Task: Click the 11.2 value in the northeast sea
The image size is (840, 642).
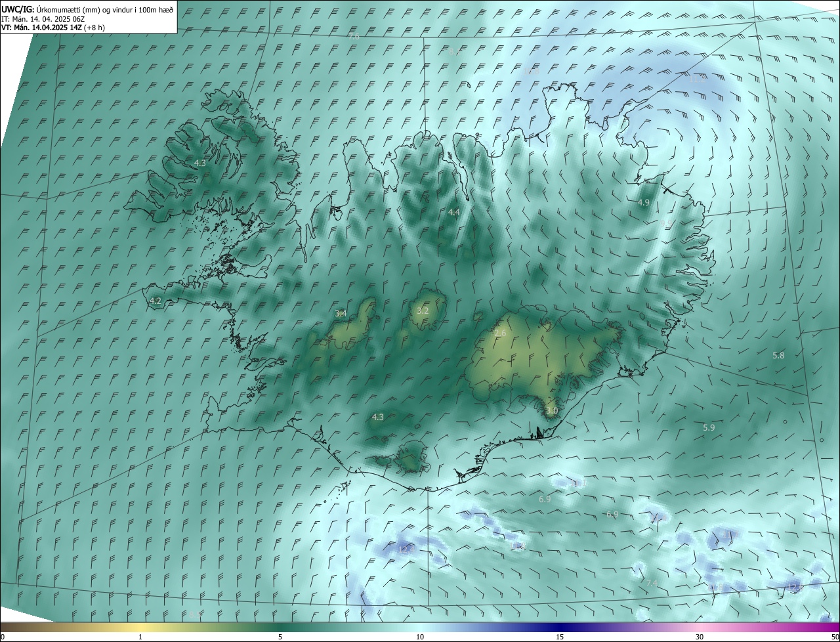Action: [697, 79]
